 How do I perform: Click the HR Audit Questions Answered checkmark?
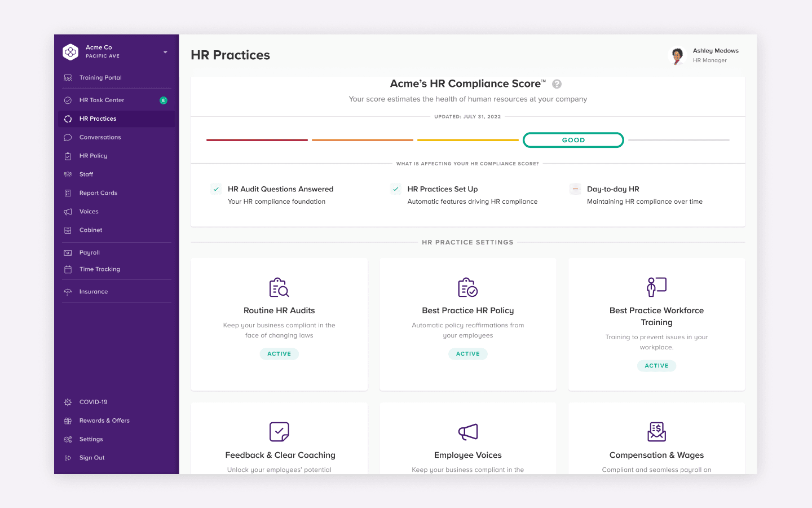[216, 189]
